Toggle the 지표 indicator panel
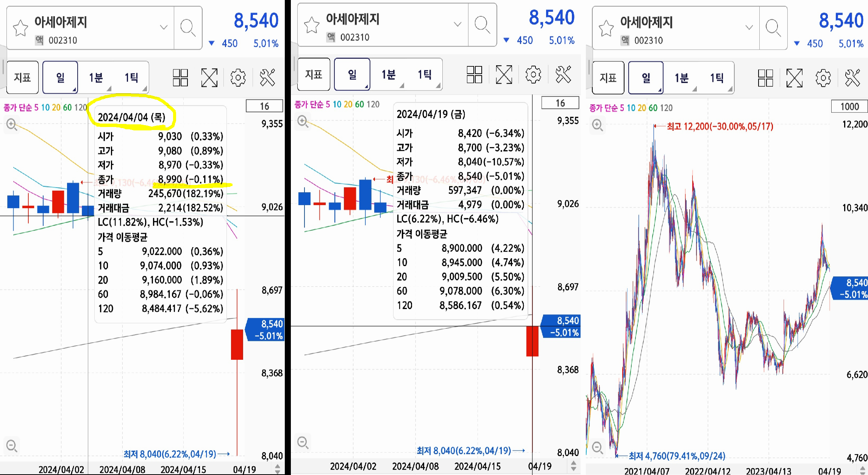The width and height of the screenshot is (868, 475). [22, 77]
